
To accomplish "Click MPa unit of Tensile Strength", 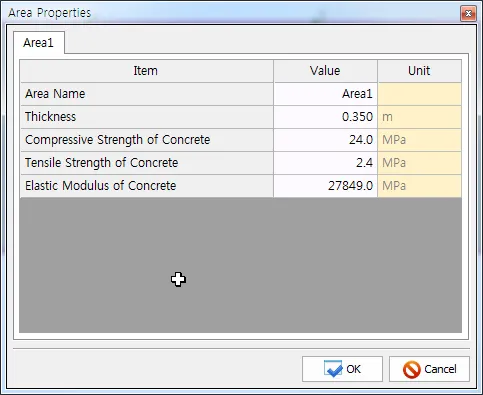I will (420, 163).
